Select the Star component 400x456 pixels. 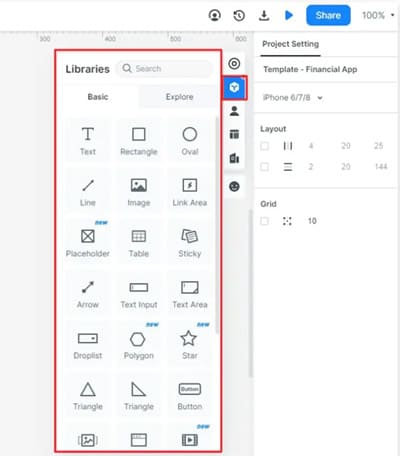pos(190,345)
